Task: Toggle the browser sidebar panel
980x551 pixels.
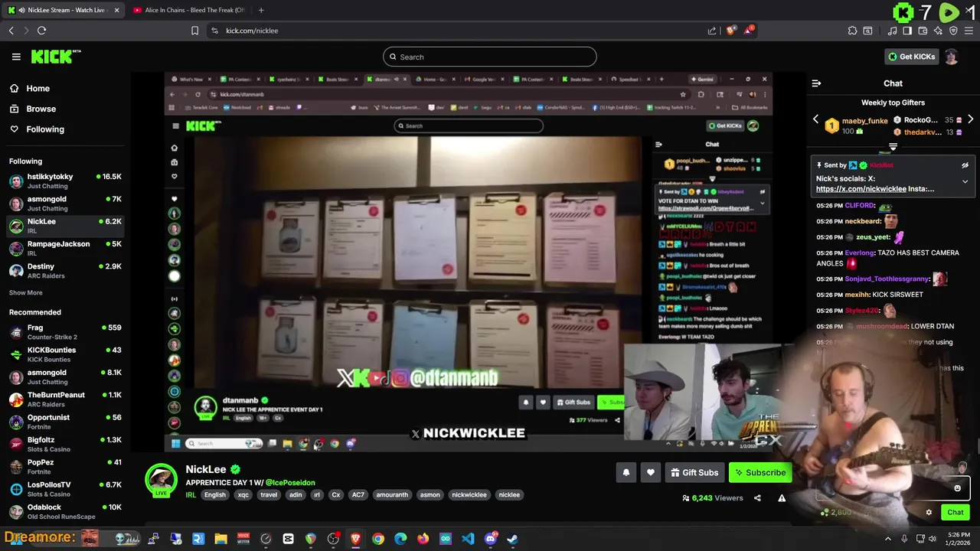Action: pos(907,31)
